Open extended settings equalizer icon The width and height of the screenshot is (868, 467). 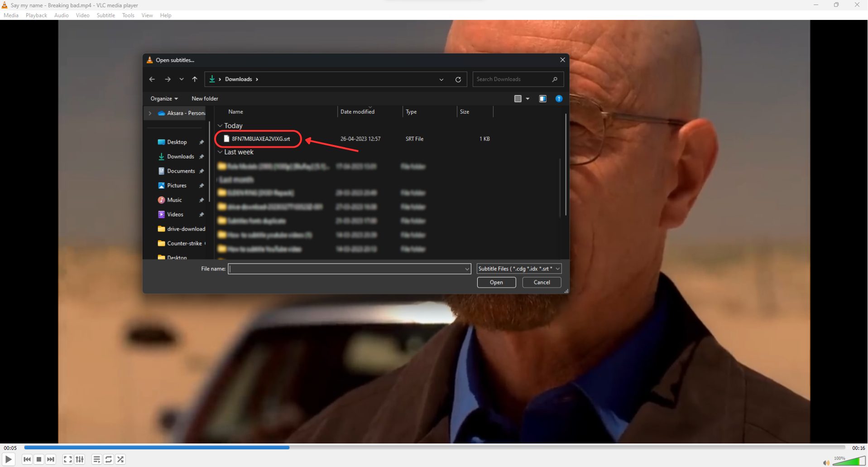[x=80, y=459]
